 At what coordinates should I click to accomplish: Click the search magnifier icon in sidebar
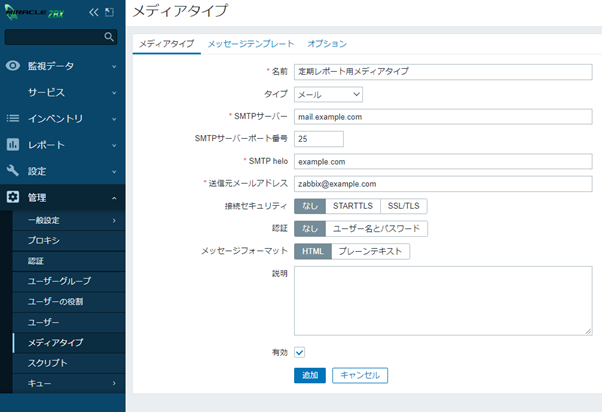click(110, 37)
